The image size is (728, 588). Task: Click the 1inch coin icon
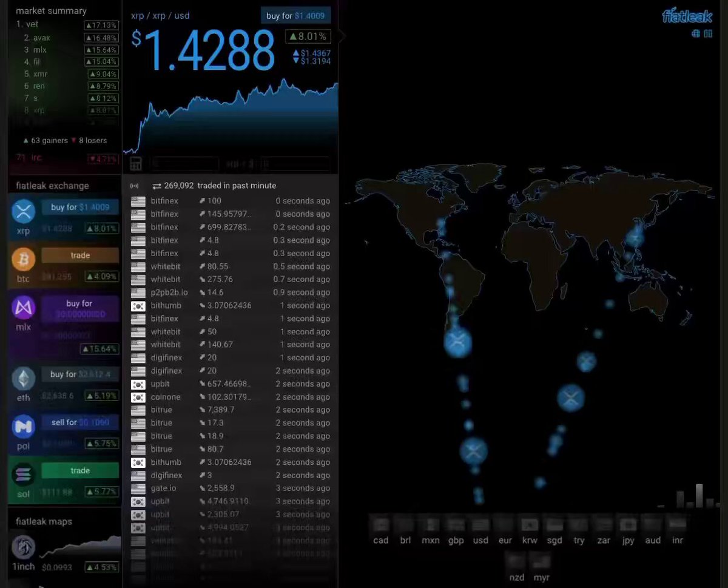tap(24, 547)
